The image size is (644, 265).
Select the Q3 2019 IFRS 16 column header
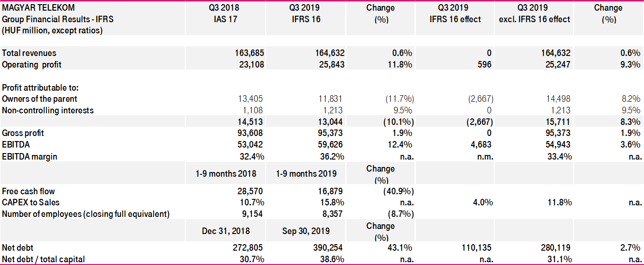pos(305,13)
